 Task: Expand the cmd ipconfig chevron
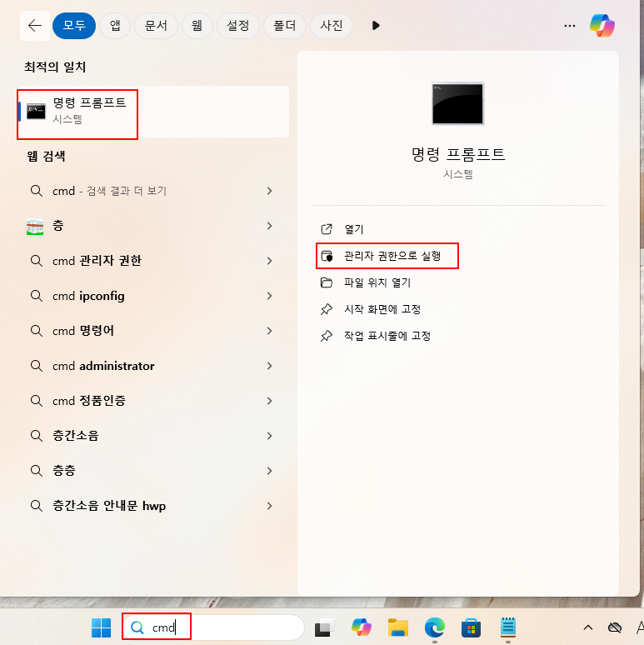[269, 296]
